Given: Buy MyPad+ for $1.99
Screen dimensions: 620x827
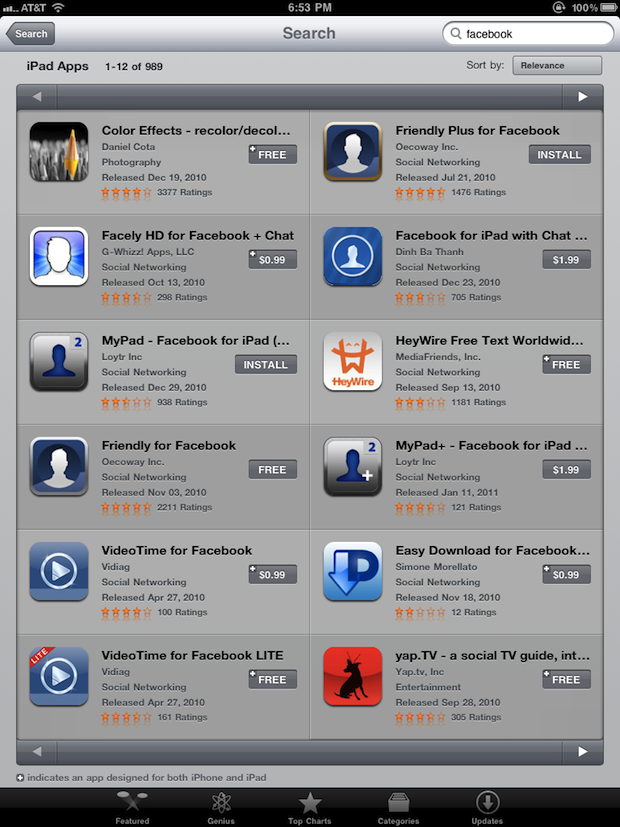Looking at the screenshot, I should click(566, 469).
